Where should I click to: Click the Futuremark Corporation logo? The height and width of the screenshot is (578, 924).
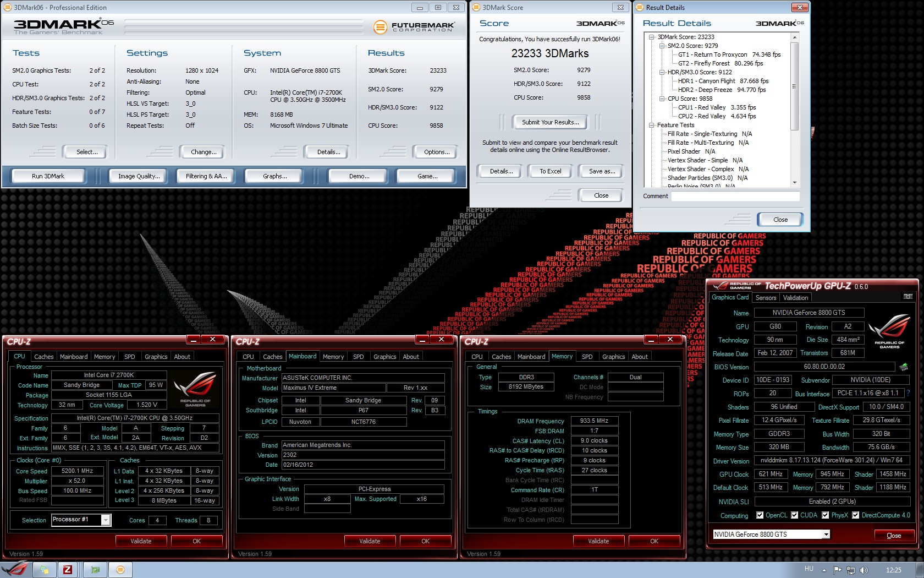[414, 26]
